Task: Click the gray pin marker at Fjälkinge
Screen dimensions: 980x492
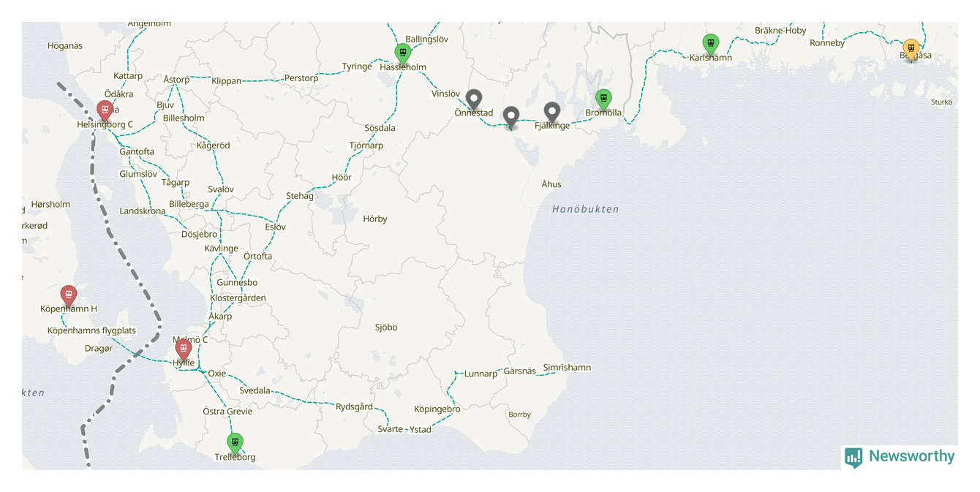Action: tap(552, 113)
